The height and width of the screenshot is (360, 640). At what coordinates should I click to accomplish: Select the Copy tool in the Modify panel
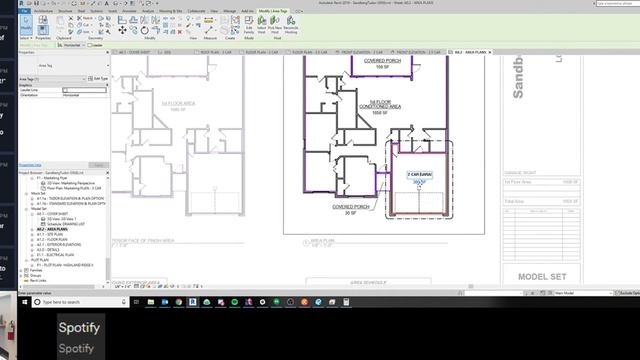coord(133,29)
